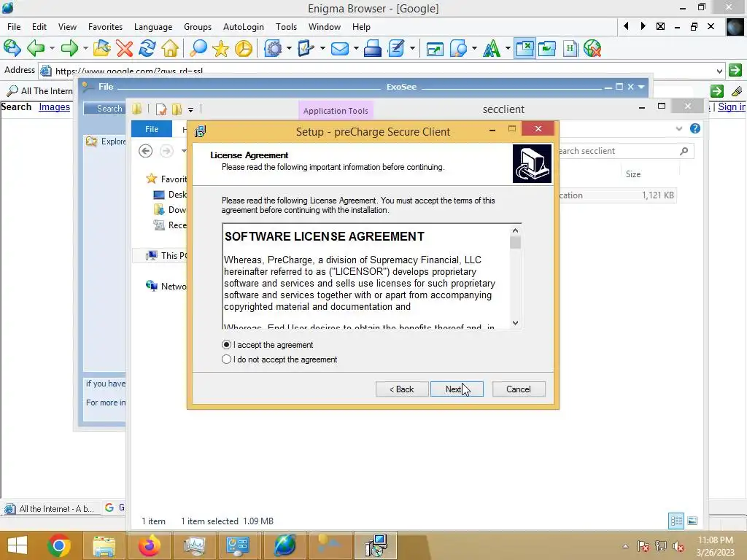The width and height of the screenshot is (747, 560).
Task: Toggle the large icons view in secclient
Action: point(693,521)
